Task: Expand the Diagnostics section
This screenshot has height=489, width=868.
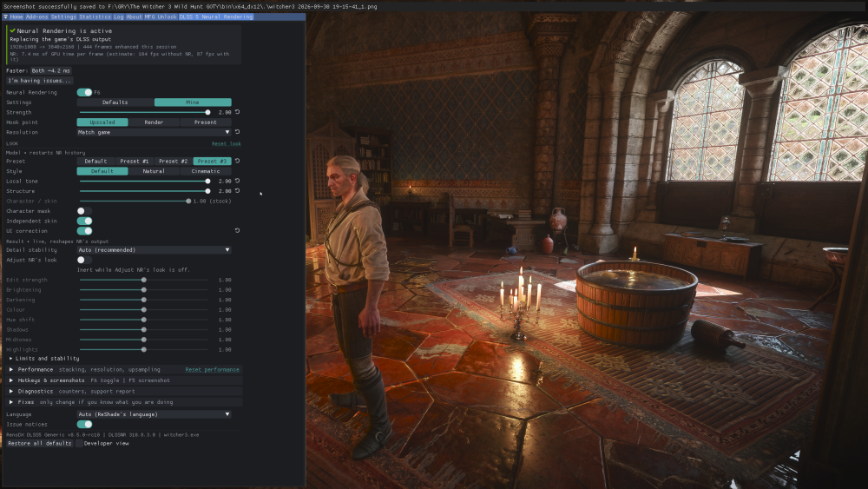Action: pyautogui.click(x=124, y=391)
